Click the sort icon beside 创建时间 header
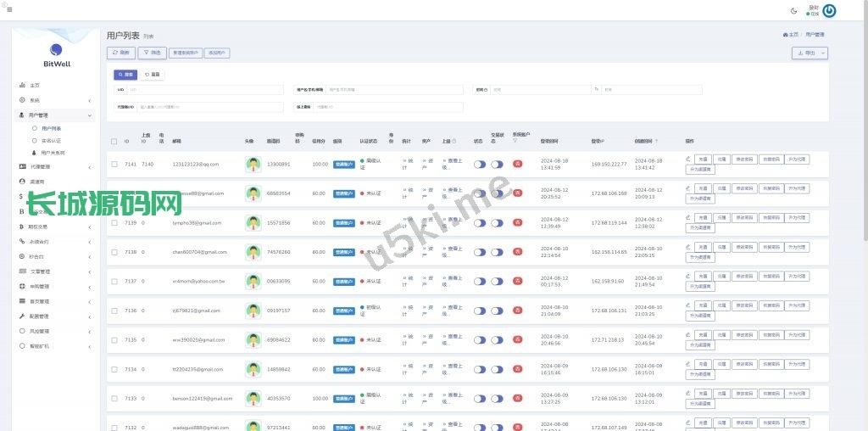The height and width of the screenshot is (431, 868). tap(656, 141)
